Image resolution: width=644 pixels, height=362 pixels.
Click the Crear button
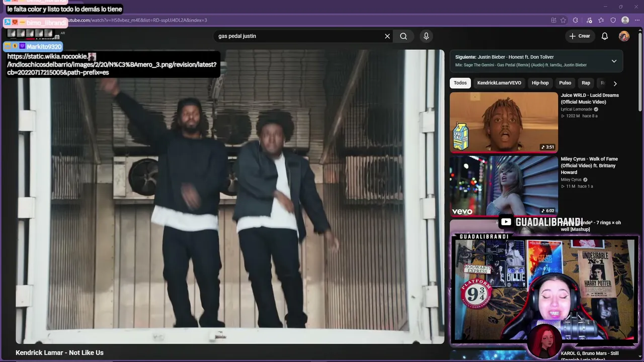pyautogui.click(x=580, y=36)
